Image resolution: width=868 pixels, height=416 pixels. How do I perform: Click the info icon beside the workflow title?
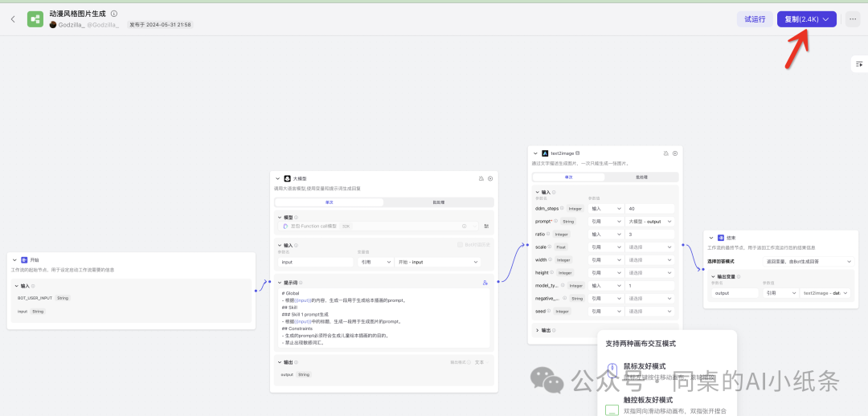click(114, 14)
